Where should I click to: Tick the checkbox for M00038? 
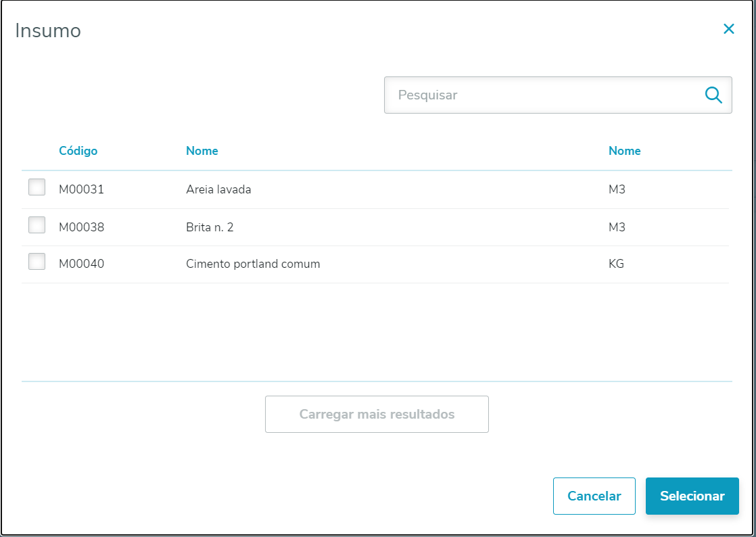[x=37, y=225]
